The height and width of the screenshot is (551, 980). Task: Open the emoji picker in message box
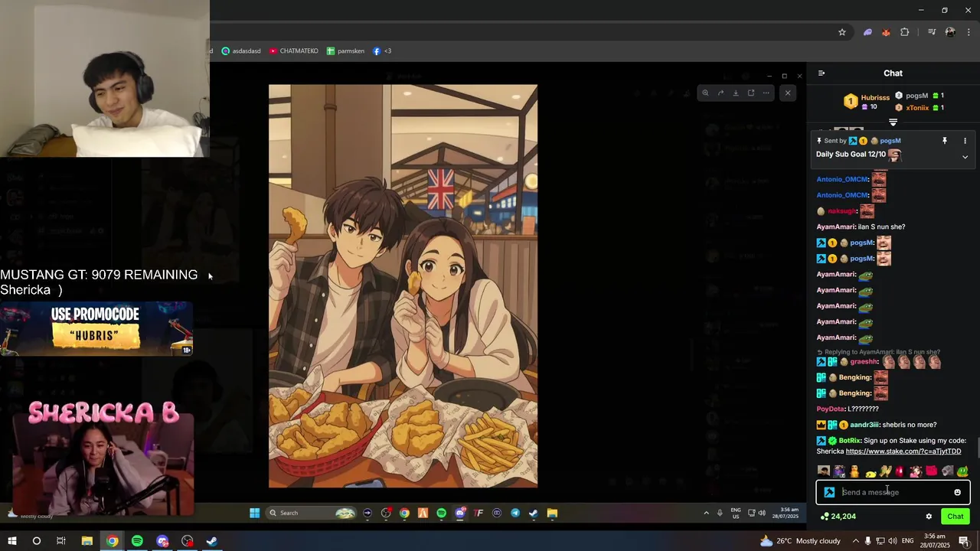957,492
